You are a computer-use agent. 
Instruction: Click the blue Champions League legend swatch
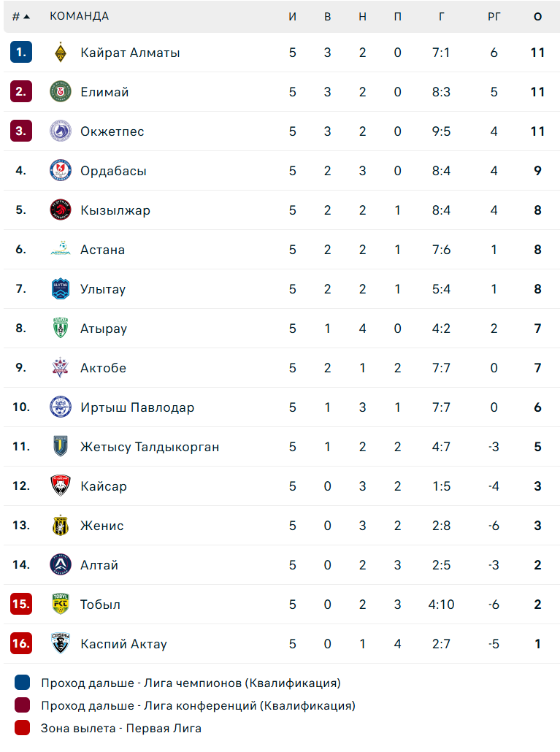click(x=22, y=683)
